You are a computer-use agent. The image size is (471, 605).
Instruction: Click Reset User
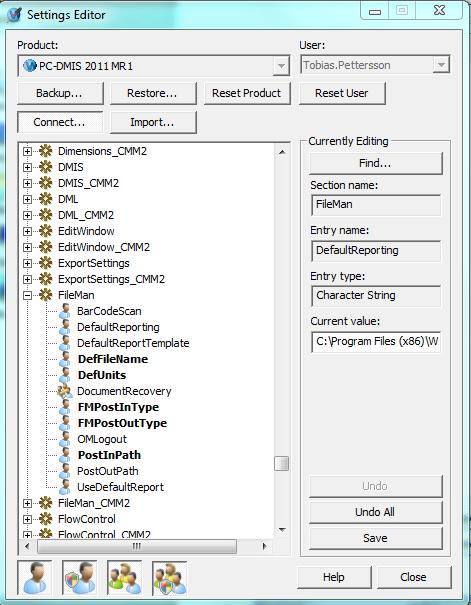pos(342,93)
